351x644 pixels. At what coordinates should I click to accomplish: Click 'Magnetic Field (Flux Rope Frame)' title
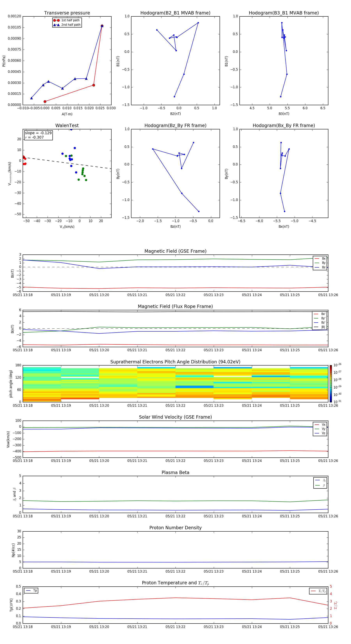pos(175,307)
